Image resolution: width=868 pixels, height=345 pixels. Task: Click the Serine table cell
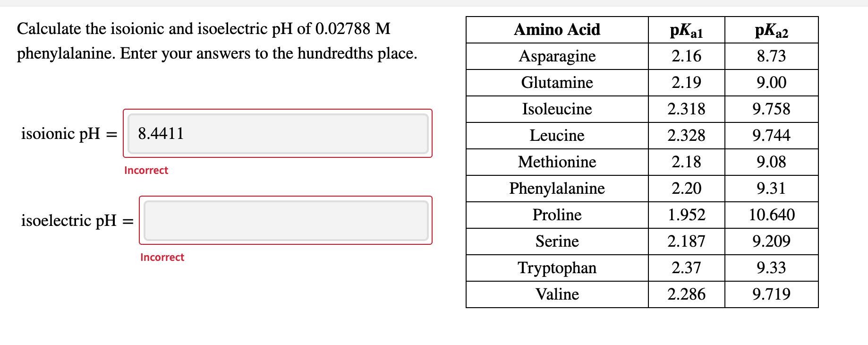point(557,241)
